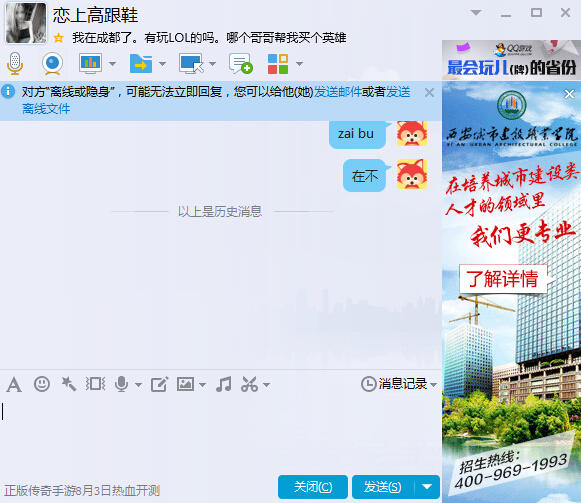Expand the screenshot options dropdown arrow
The image size is (581, 503).
pyautogui.click(x=266, y=385)
